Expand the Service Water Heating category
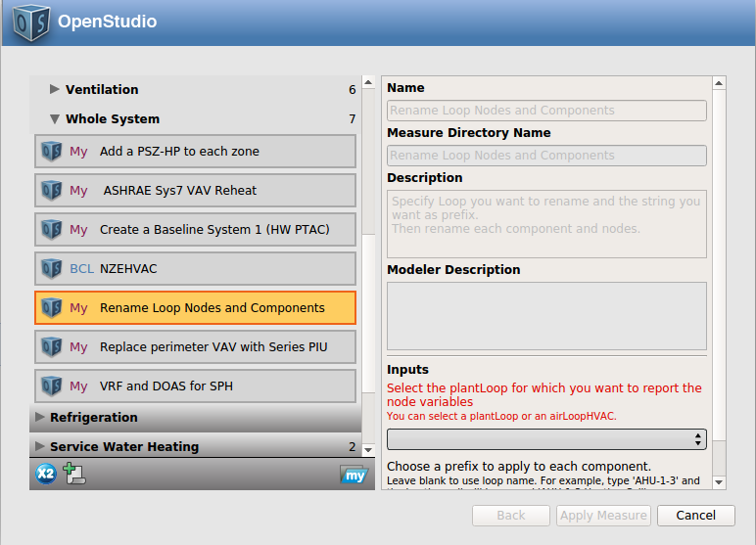This screenshot has width=756, height=545. (x=40, y=446)
